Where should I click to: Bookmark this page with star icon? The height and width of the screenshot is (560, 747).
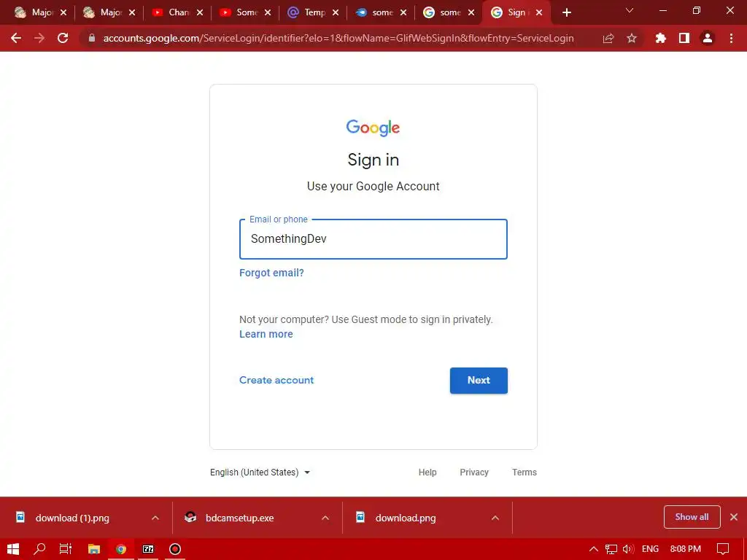[632, 38]
